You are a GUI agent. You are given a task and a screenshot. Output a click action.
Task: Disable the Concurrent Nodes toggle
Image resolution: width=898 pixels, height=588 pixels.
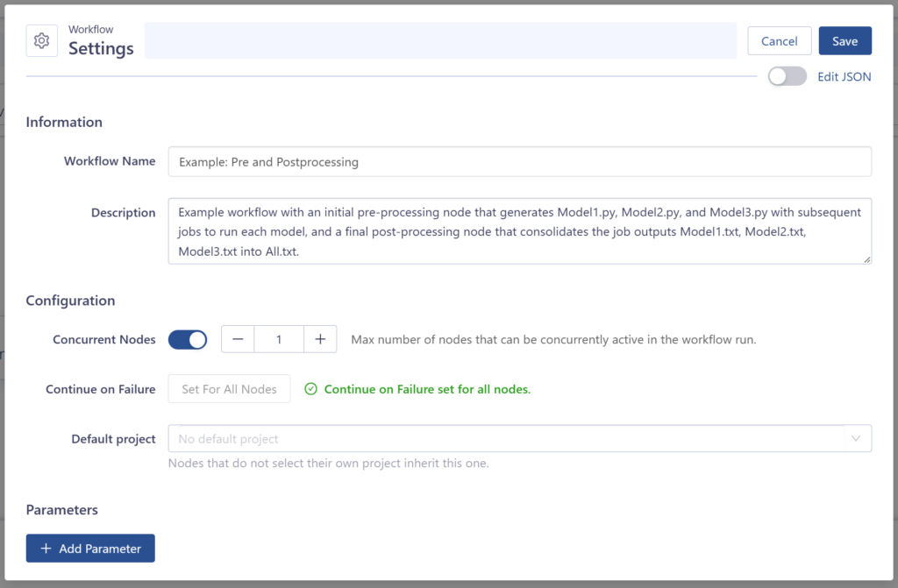[x=188, y=339]
